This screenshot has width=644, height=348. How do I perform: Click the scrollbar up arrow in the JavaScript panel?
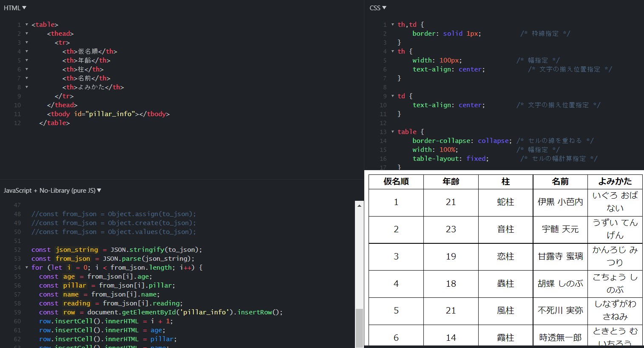[359, 206]
